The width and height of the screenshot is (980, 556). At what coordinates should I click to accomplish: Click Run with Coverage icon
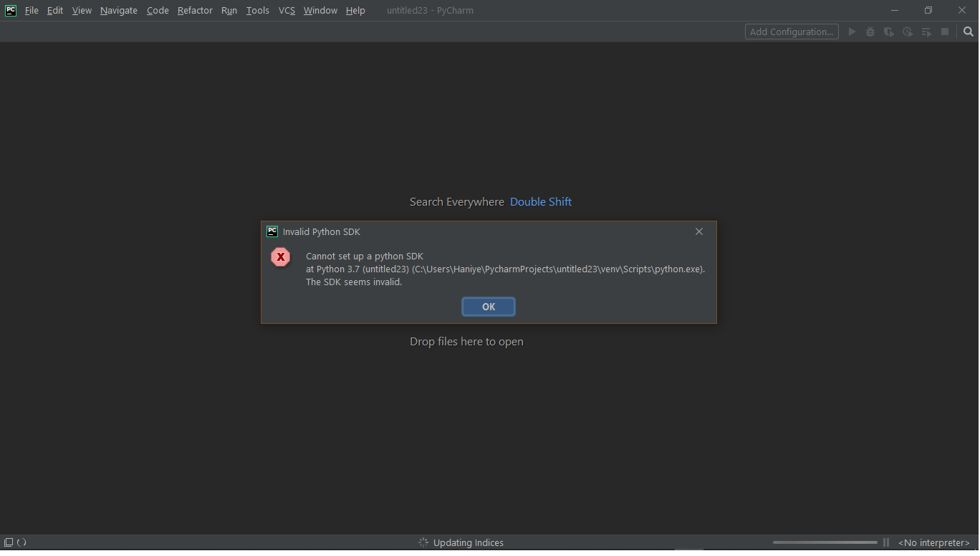pyautogui.click(x=889, y=32)
